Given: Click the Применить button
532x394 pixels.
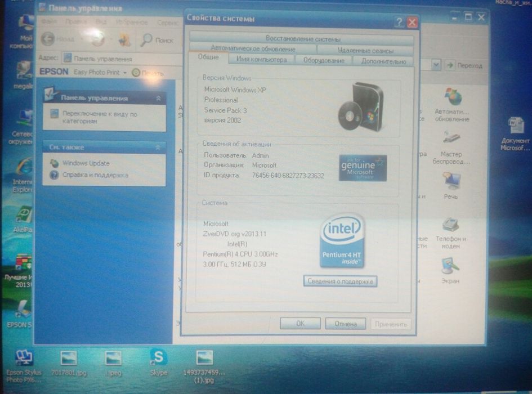Looking at the screenshot, I should [x=391, y=324].
